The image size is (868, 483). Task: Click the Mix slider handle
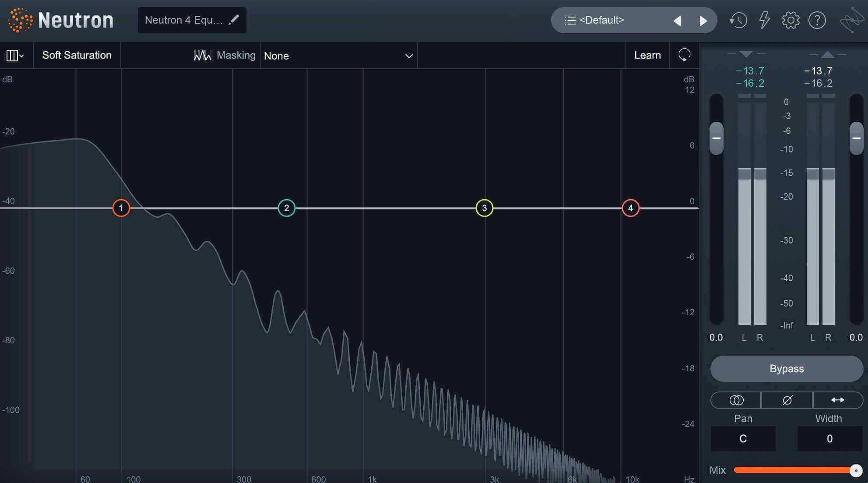coord(856,470)
